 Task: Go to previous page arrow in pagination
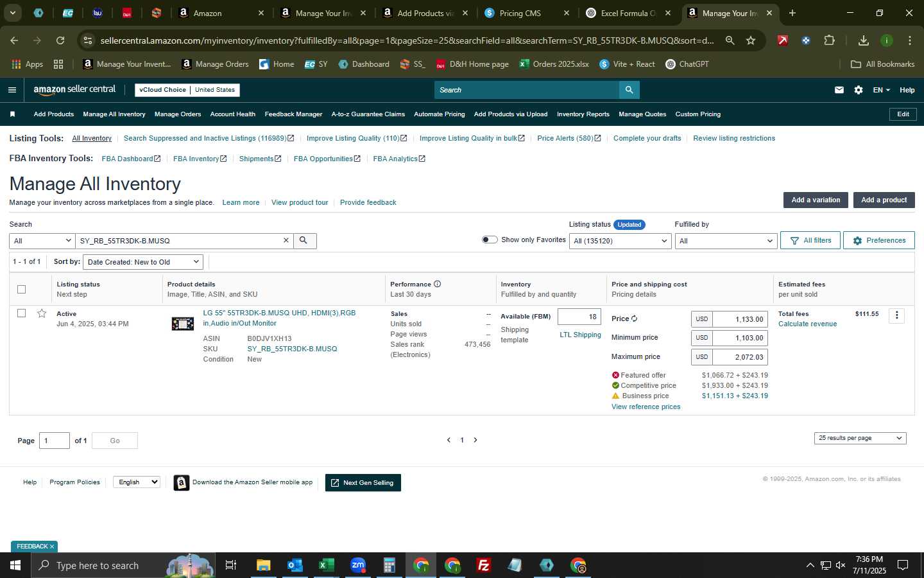[449, 440]
